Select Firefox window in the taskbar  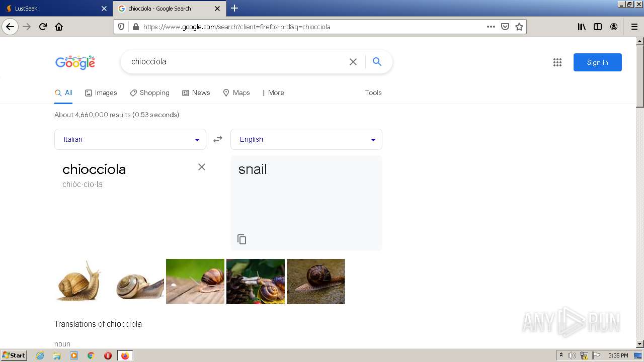point(125,355)
